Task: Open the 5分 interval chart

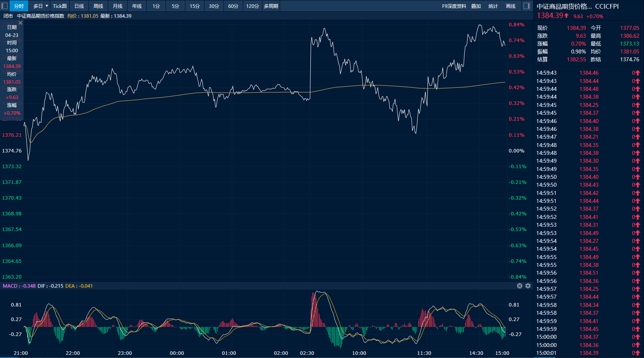Action: (175, 6)
